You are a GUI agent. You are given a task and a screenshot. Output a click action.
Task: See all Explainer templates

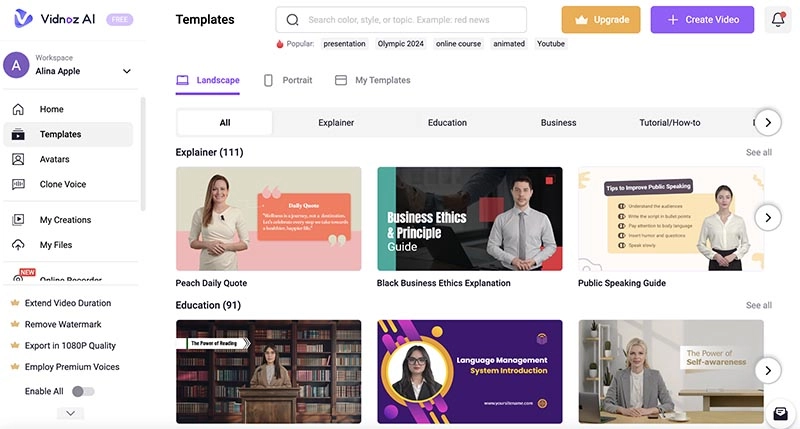point(758,153)
